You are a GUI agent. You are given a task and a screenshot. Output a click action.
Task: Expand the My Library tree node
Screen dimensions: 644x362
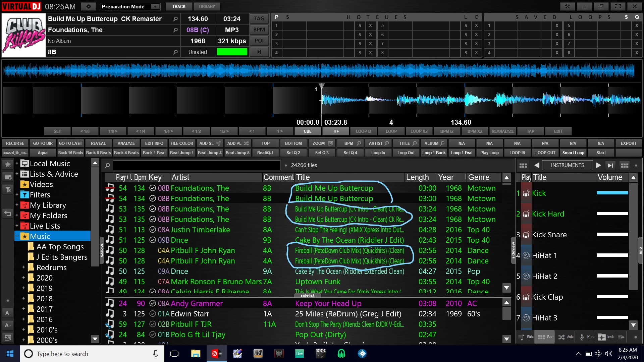(x=17, y=205)
